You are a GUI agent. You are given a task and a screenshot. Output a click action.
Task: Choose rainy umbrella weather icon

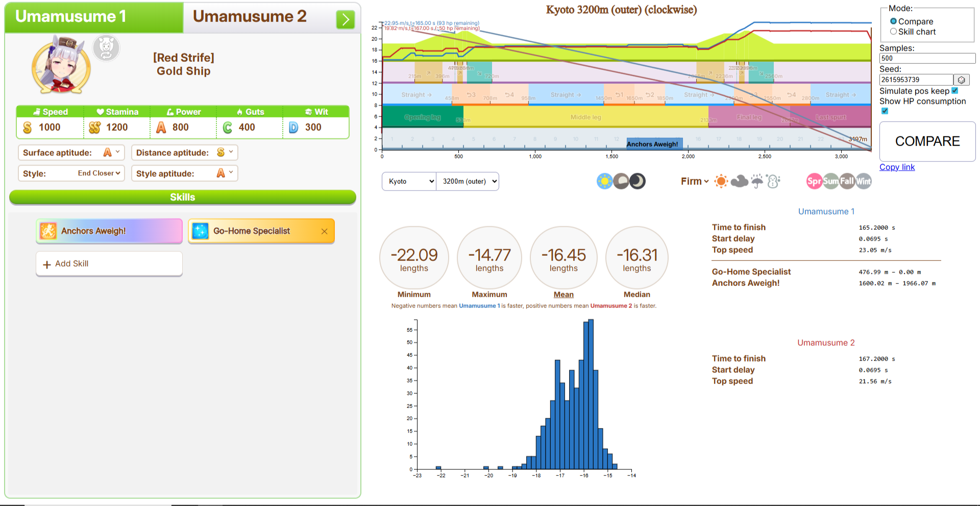(x=757, y=181)
